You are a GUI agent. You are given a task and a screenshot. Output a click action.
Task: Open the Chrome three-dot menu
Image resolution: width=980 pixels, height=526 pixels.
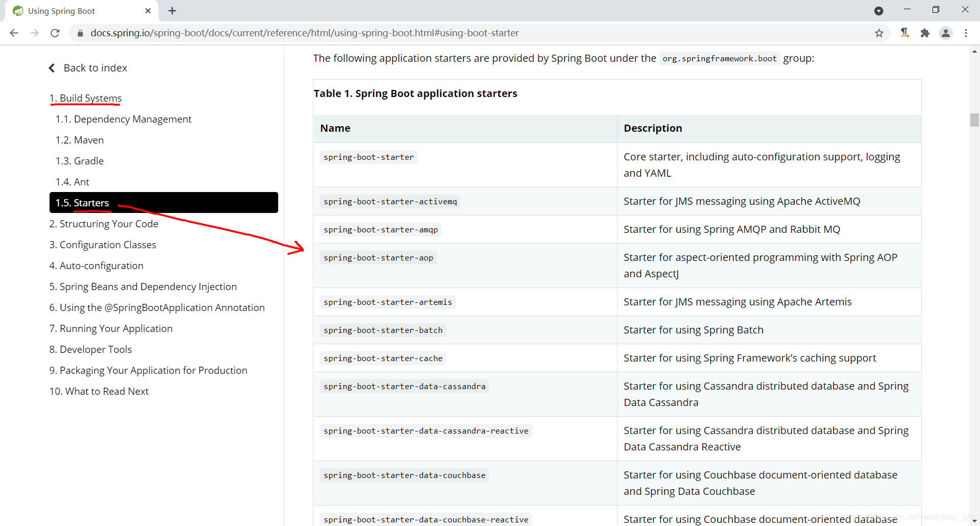pyautogui.click(x=966, y=33)
